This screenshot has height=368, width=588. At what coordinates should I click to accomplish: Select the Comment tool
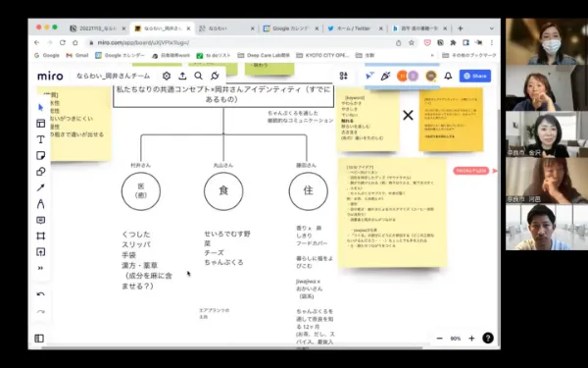[x=41, y=220]
